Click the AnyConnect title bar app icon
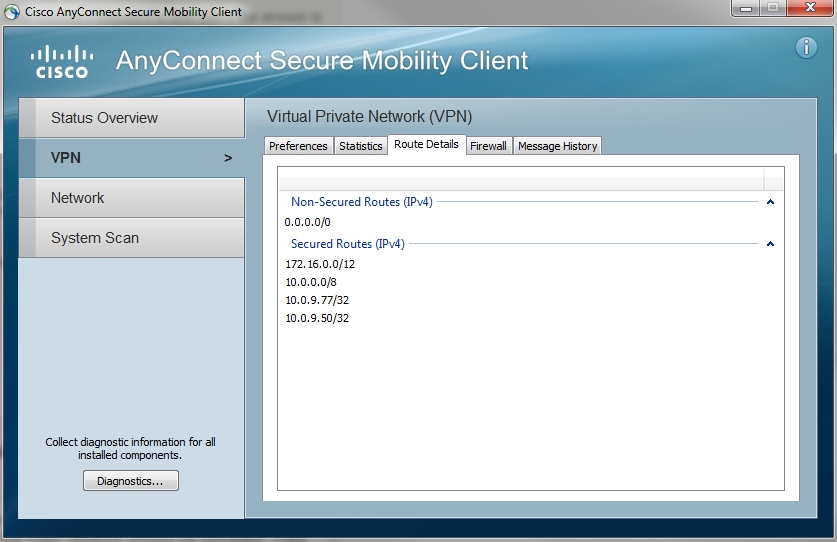The image size is (837, 542). pos(12,12)
